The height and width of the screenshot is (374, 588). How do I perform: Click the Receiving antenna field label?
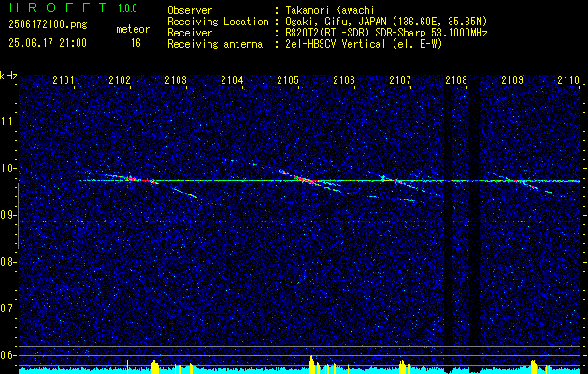coord(215,44)
